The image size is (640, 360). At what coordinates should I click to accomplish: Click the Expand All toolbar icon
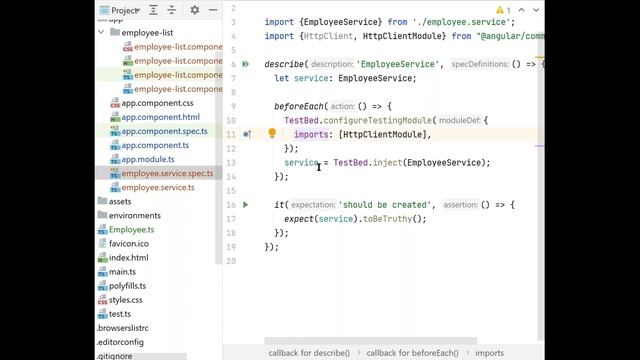point(153,10)
